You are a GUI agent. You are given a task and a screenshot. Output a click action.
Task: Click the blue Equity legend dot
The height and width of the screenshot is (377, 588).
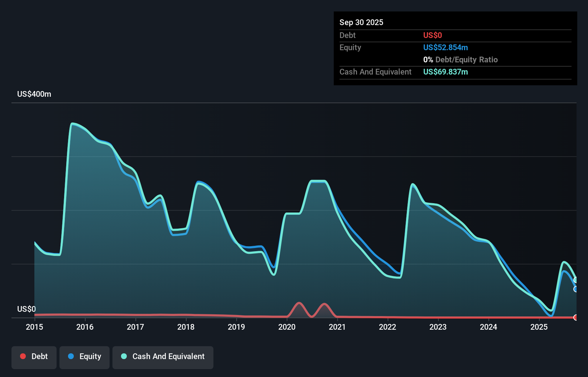[71, 356]
